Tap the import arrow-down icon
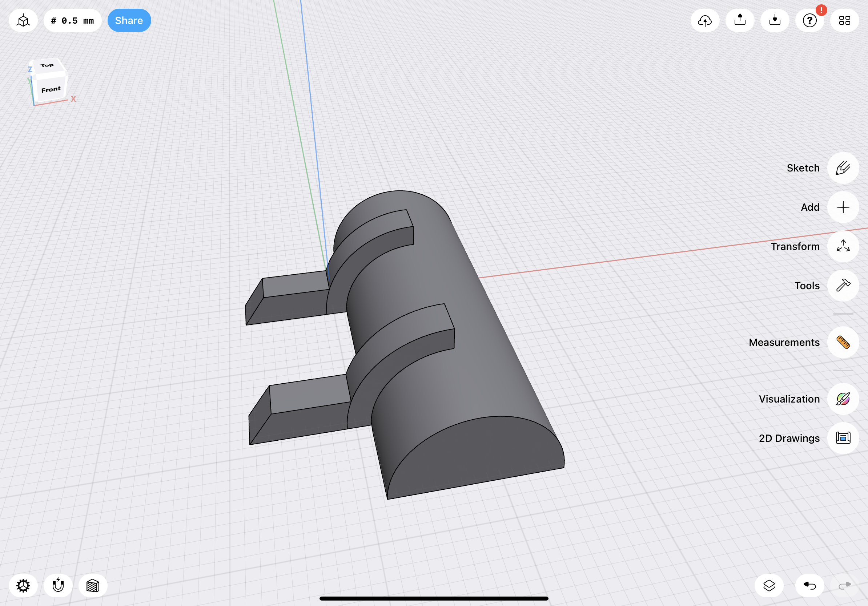Viewport: 868px width, 606px height. click(774, 20)
